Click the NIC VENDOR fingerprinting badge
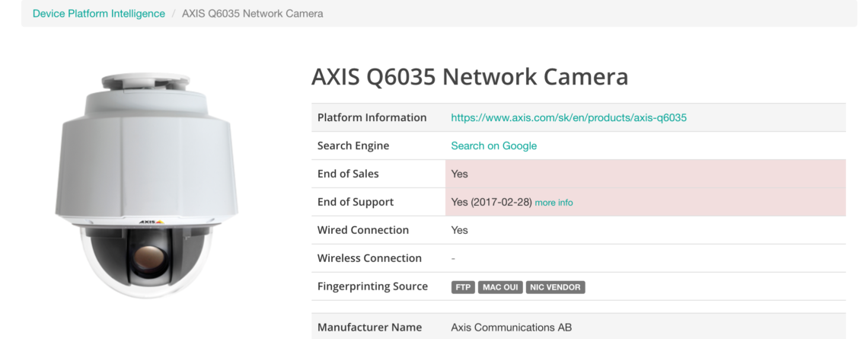This screenshot has width=868, height=339. click(555, 287)
